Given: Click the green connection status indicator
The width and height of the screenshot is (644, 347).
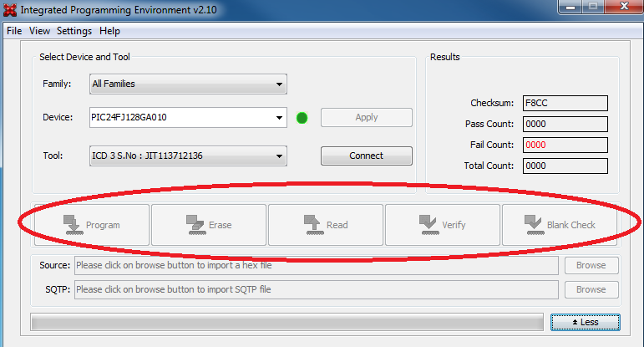Looking at the screenshot, I should point(302,118).
